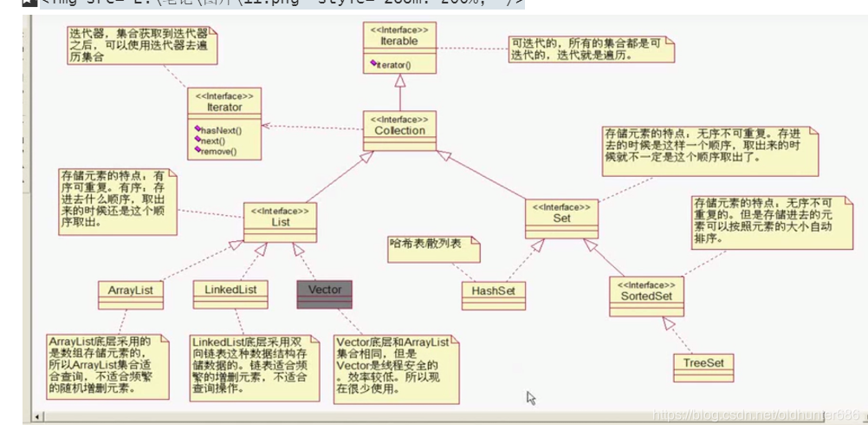868x431 pixels.
Task: Click the blog.csdn.net link text
Action: 755,415
